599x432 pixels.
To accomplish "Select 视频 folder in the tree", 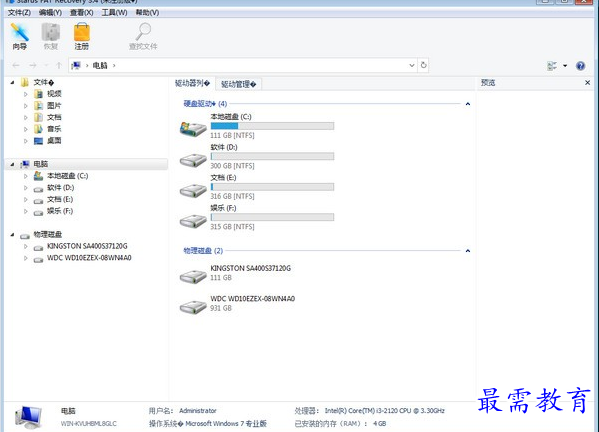I will tap(54, 94).
